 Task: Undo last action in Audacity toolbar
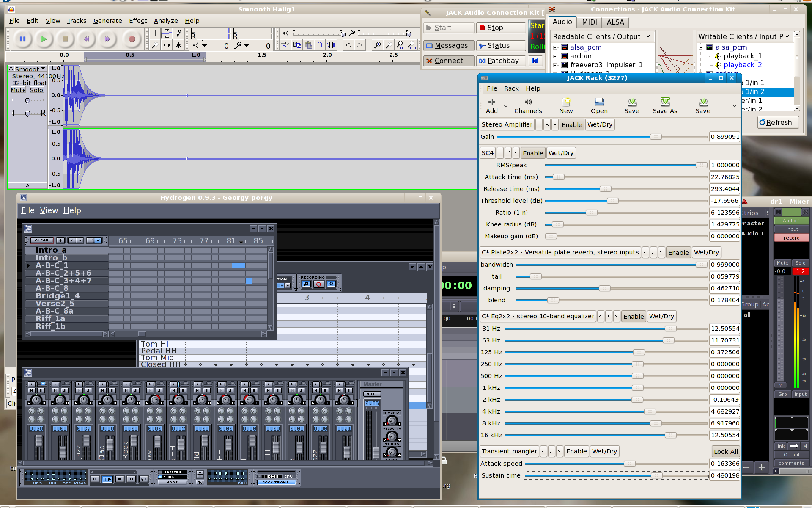(348, 45)
